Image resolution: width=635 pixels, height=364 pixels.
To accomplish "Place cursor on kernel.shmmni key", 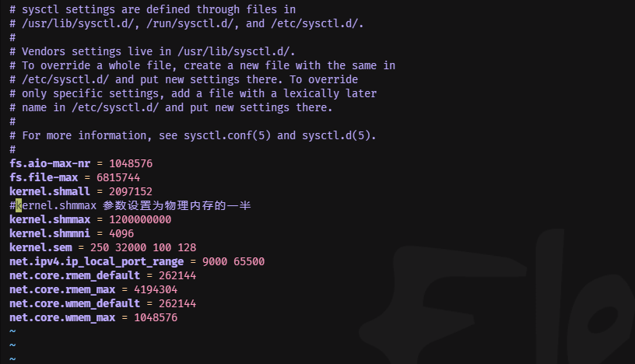I will 50,233.
